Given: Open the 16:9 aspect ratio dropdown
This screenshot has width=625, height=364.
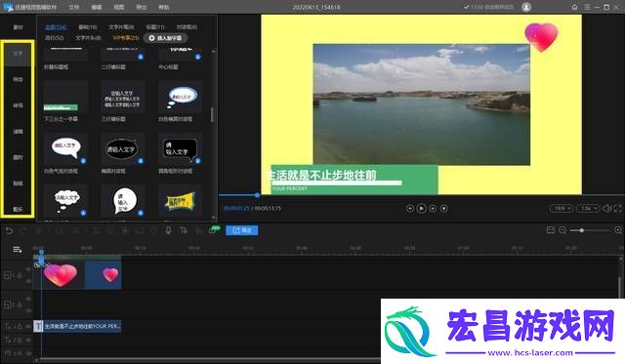Looking at the screenshot, I should coord(562,208).
